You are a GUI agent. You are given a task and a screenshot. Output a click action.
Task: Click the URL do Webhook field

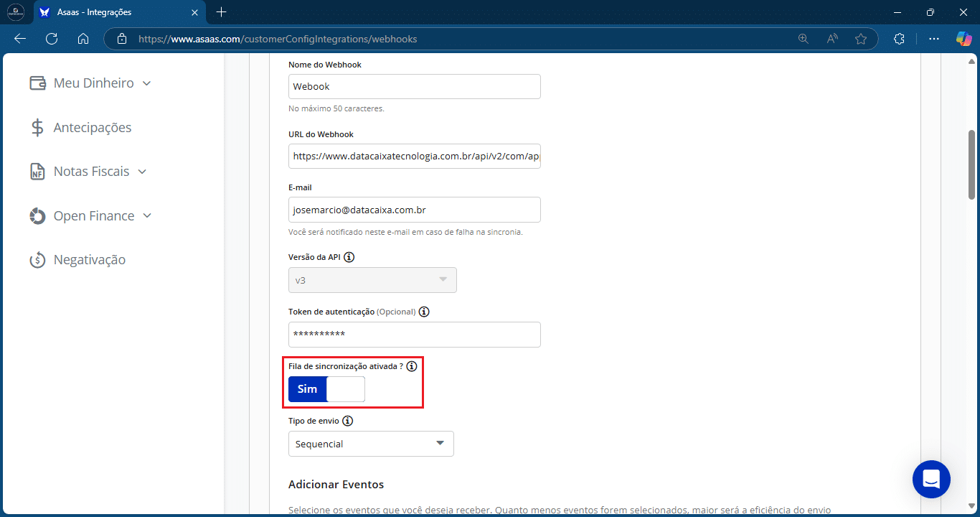[x=415, y=156]
